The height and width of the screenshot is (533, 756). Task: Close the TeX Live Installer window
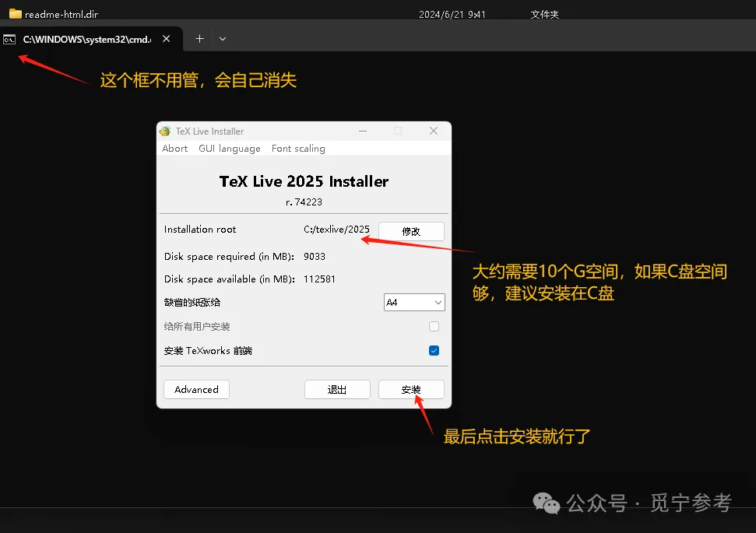[434, 131]
